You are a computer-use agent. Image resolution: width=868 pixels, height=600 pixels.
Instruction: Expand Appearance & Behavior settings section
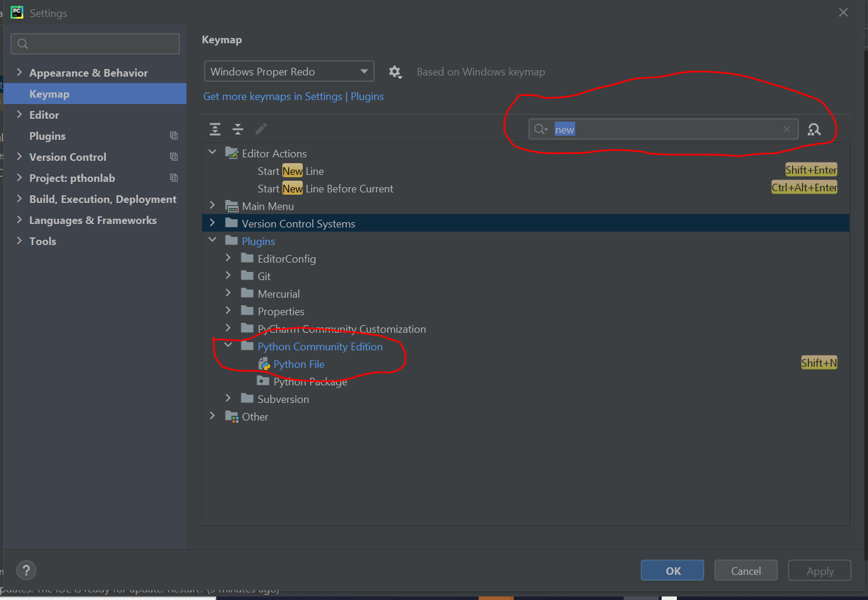tap(19, 73)
